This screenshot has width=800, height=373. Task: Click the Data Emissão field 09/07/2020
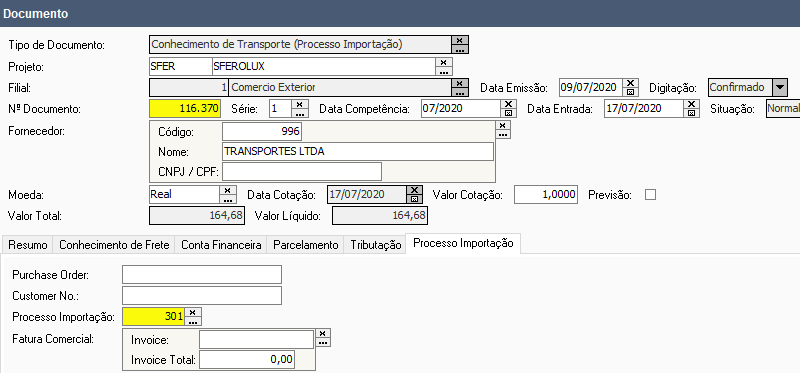[592, 87]
